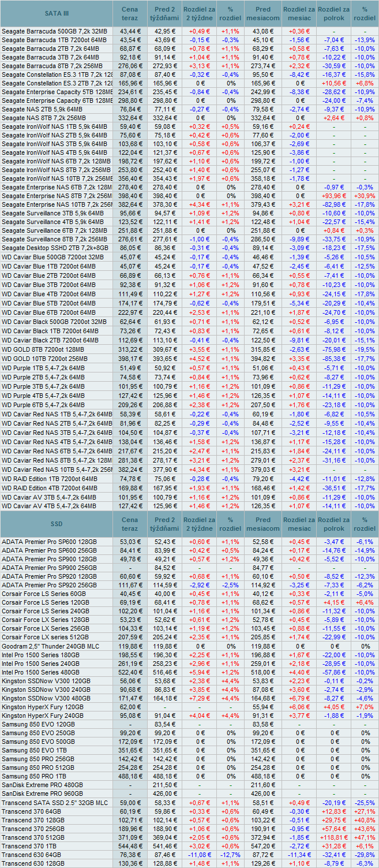
Task: Select Samsung 850 EVO 1TB row
Action: pos(189,750)
